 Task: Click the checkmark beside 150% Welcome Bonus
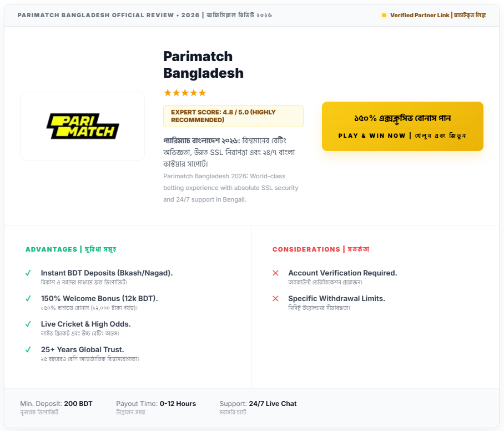click(28, 299)
